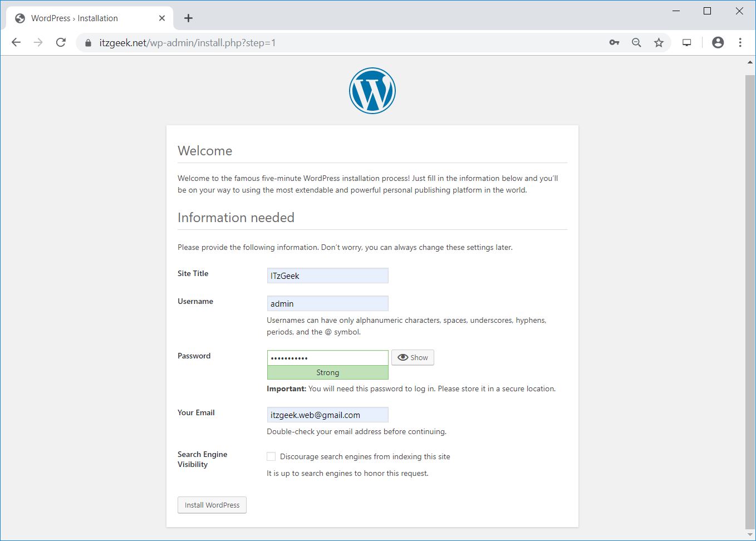Viewport: 756px width, 541px height.
Task: Open a new tab with plus icon
Action: (x=188, y=18)
